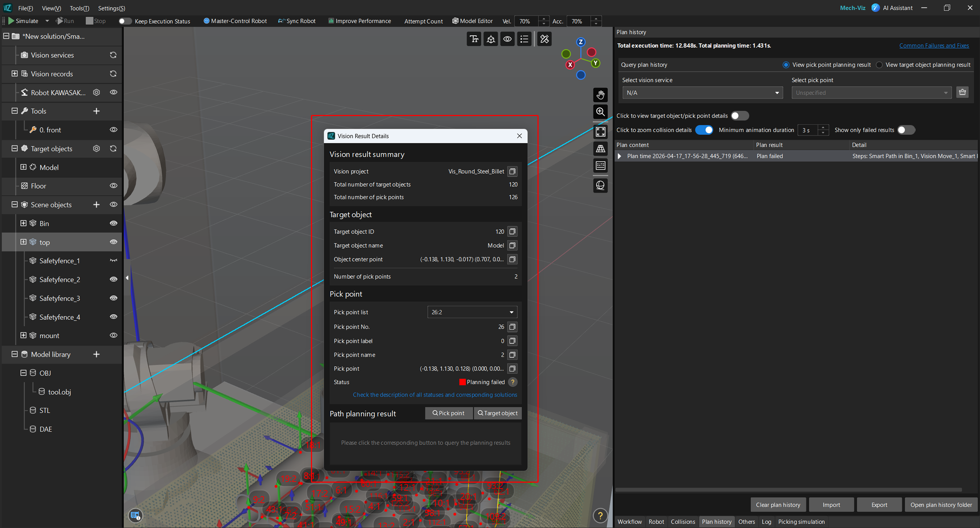Click the magnifier zoom tool icon
Image resolution: width=980 pixels, height=528 pixels.
(x=600, y=112)
